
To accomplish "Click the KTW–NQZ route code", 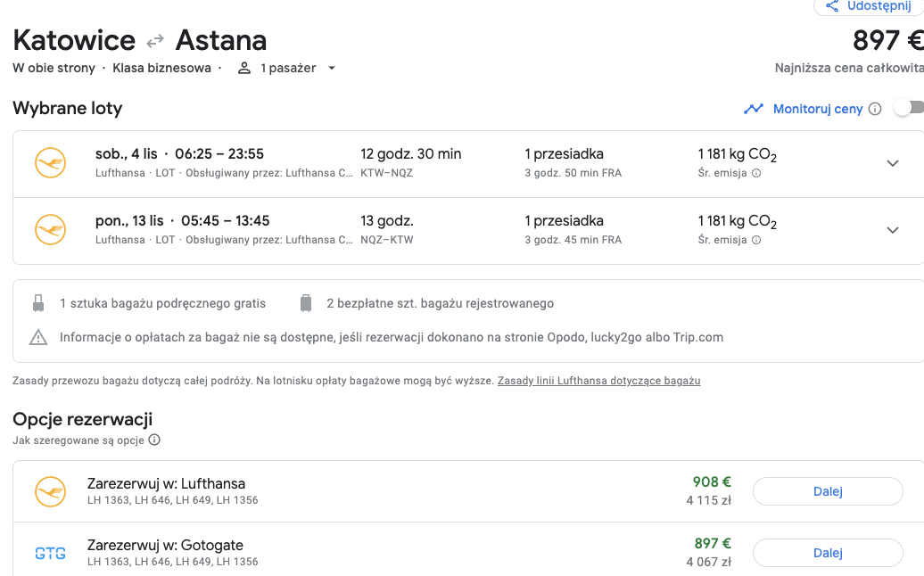I will point(386,173).
